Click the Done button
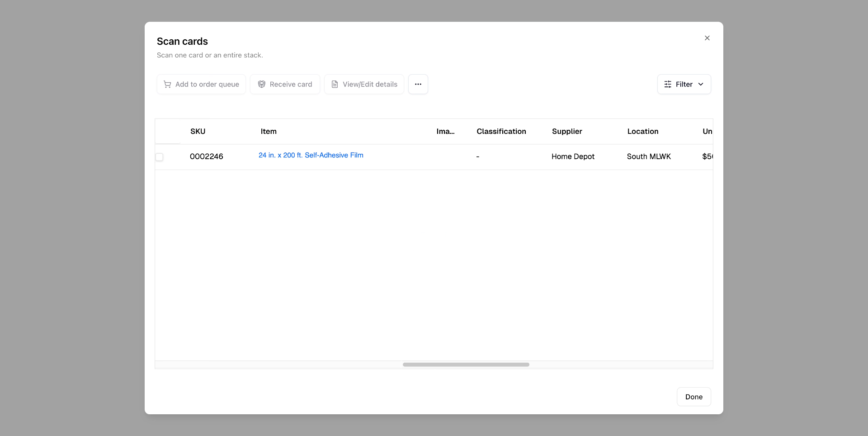868x436 pixels. [693, 397]
